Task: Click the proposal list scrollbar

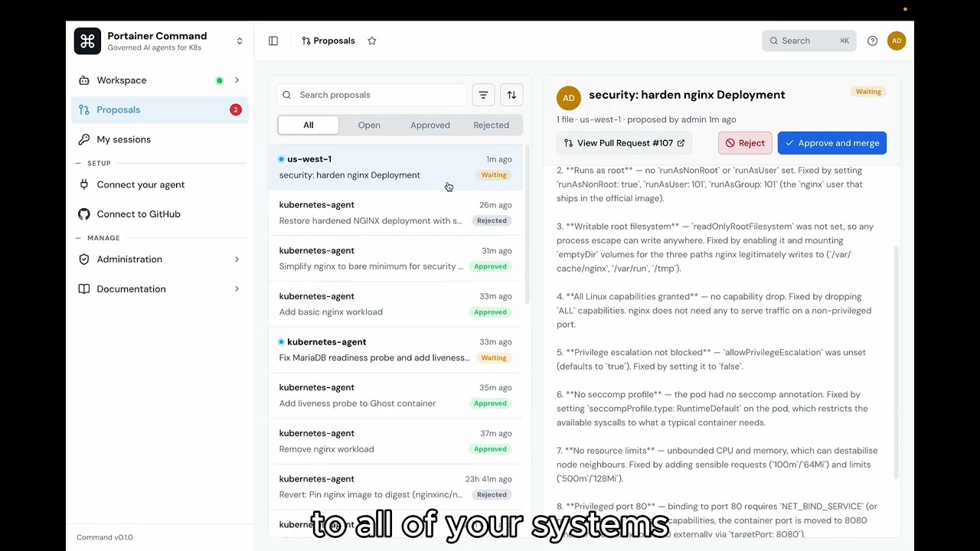Action: [527, 226]
